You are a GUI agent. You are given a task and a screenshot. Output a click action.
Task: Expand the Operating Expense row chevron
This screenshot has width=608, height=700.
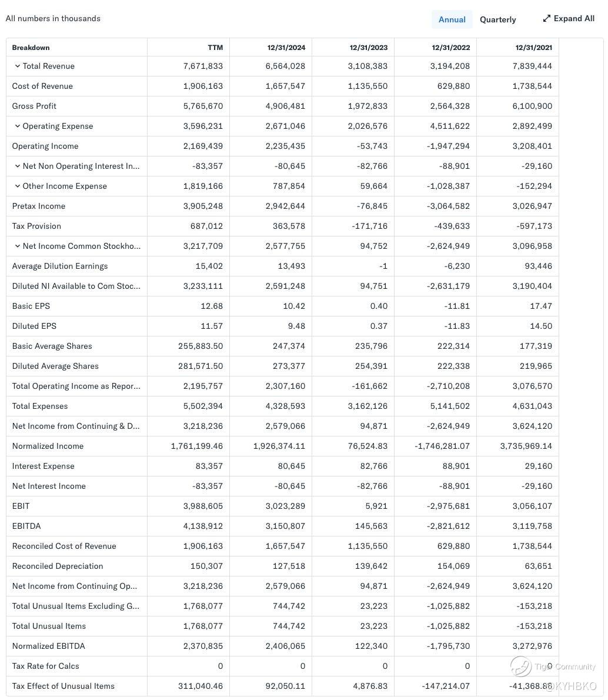(18, 126)
